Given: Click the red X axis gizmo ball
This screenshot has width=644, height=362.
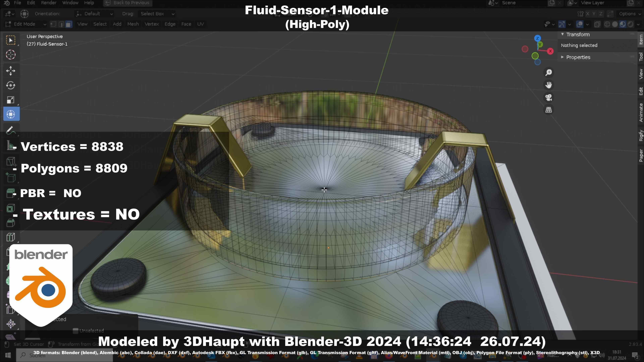Looking at the screenshot, I should [x=550, y=51].
